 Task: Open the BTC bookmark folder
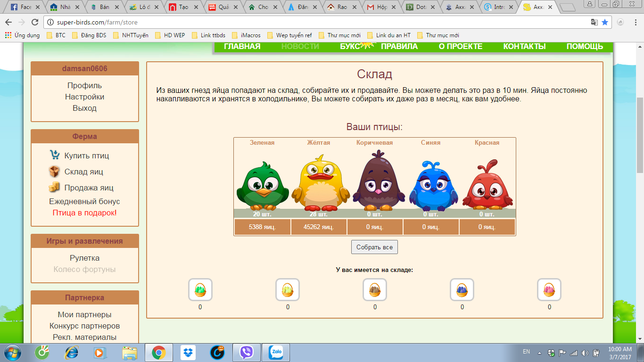click(56, 35)
